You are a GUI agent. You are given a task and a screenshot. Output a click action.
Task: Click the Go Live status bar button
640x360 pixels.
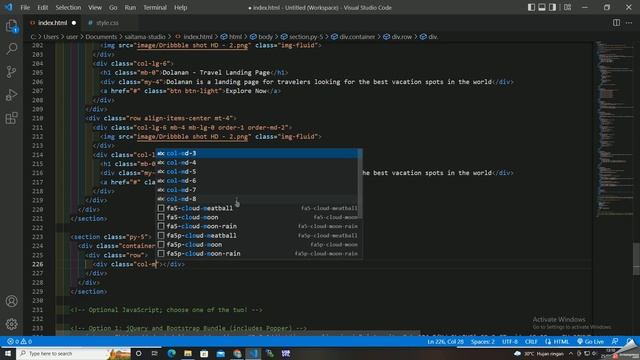click(x=590, y=341)
